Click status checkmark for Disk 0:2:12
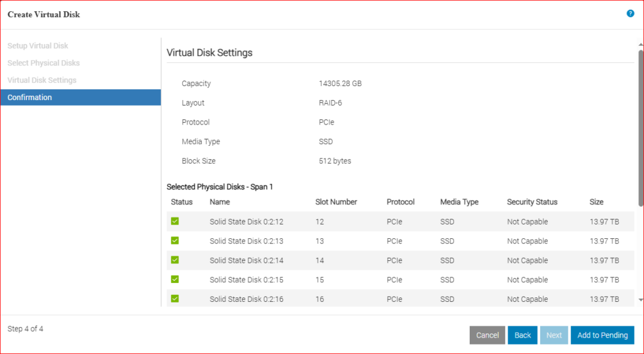Viewport: 644px width, 354px height. coord(175,221)
